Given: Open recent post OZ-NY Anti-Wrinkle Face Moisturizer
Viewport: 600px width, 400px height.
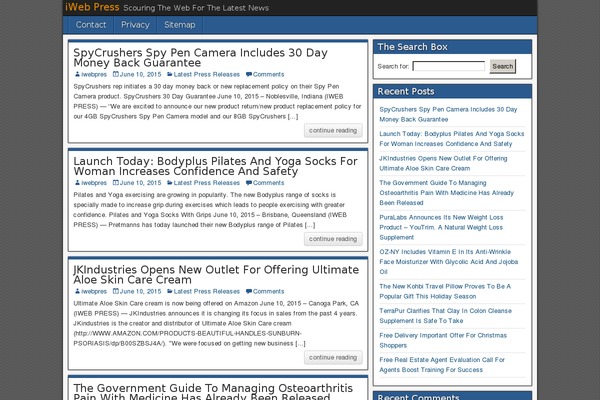Looking at the screenshot, I should [448, 261].
